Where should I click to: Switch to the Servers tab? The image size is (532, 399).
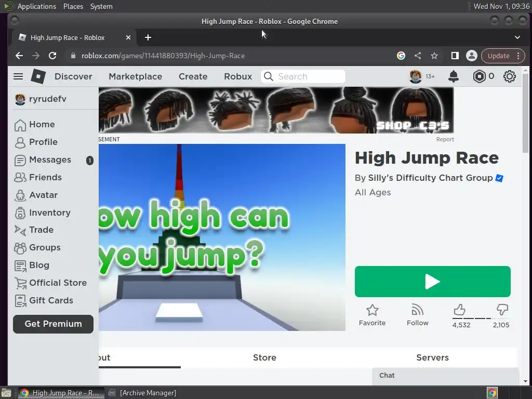tap(433, 357)
